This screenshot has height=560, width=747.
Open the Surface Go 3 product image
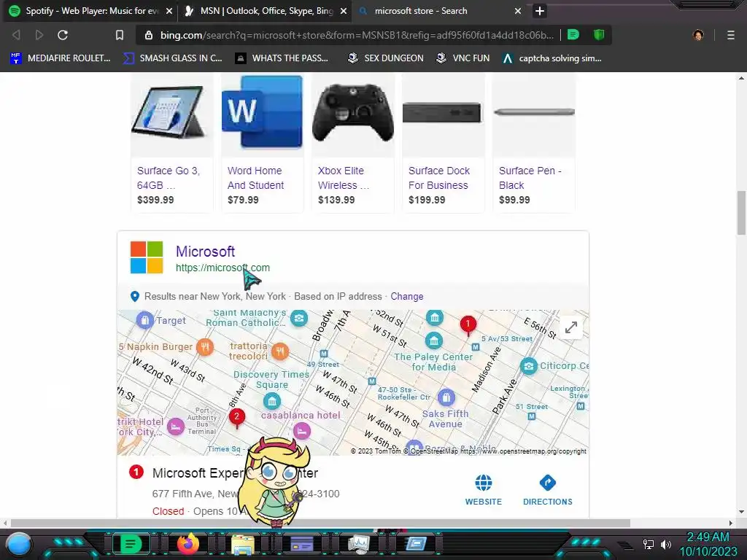pos(172,114)
